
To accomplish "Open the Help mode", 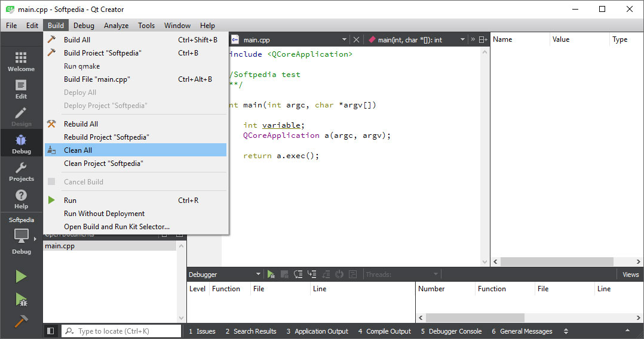I will 21,199.
